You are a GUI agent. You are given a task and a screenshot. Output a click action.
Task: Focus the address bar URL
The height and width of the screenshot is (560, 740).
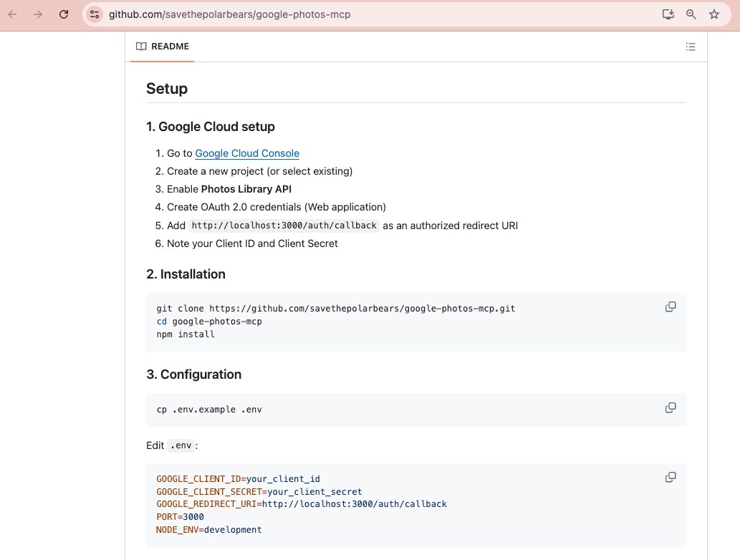229,14
